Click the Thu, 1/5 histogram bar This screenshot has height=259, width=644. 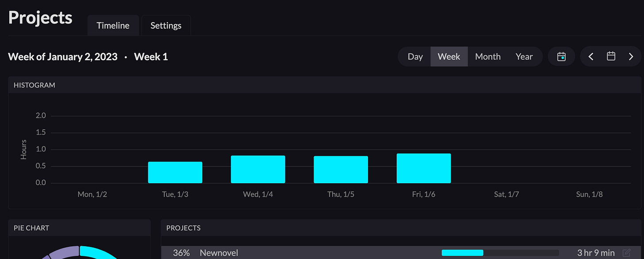point(341,170)
